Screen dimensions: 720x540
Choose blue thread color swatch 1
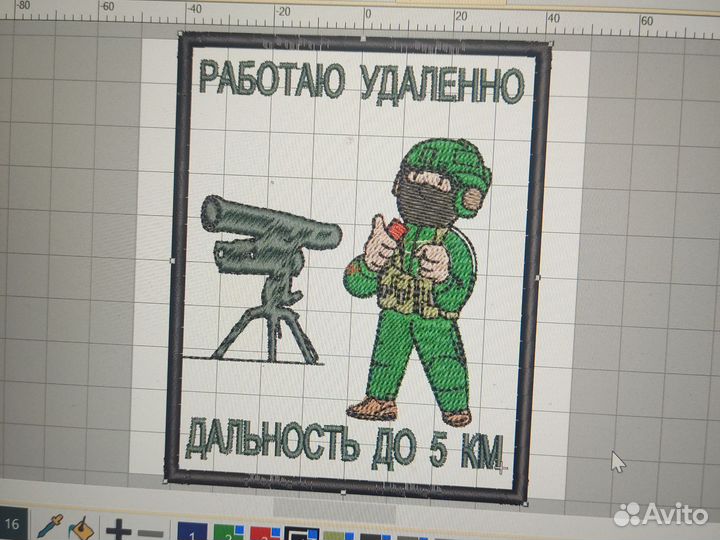192,531
